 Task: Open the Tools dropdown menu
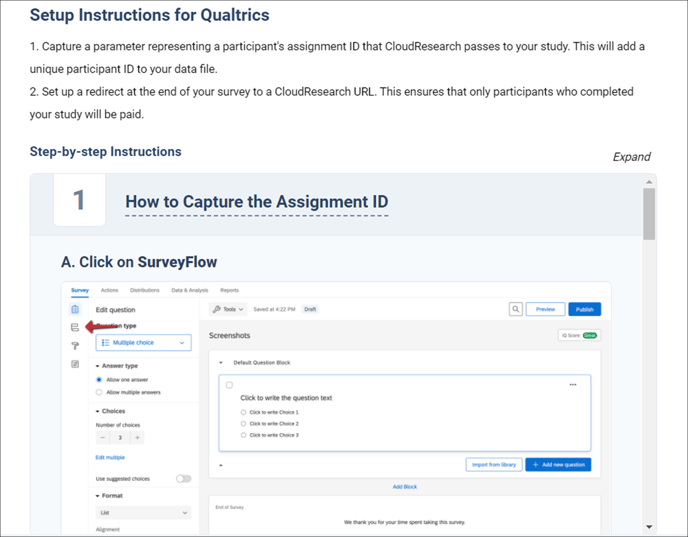(228, 309)
